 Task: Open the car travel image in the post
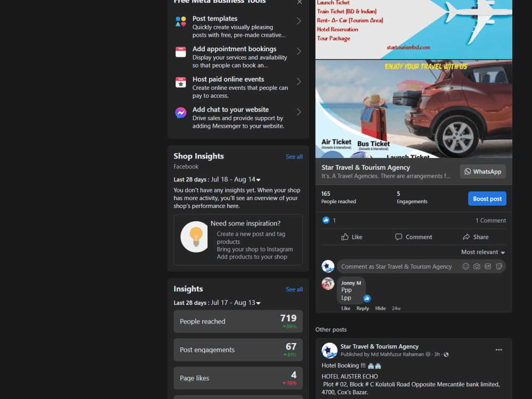pos(413,109)
